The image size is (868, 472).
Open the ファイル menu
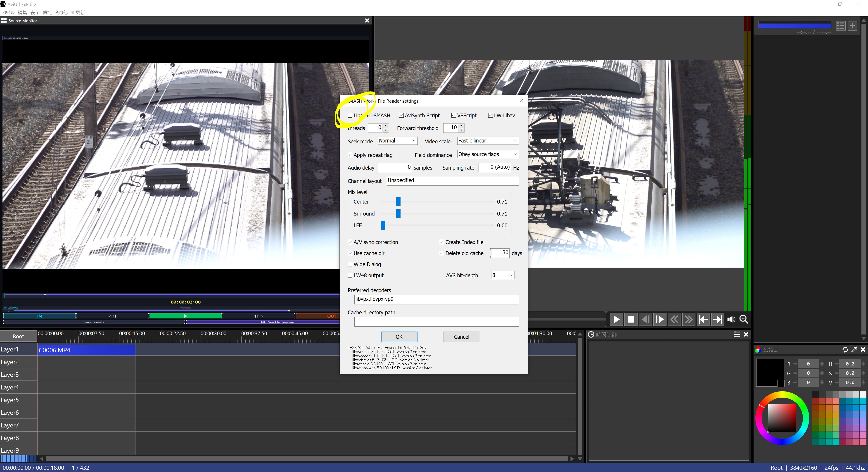coord(7,12)
